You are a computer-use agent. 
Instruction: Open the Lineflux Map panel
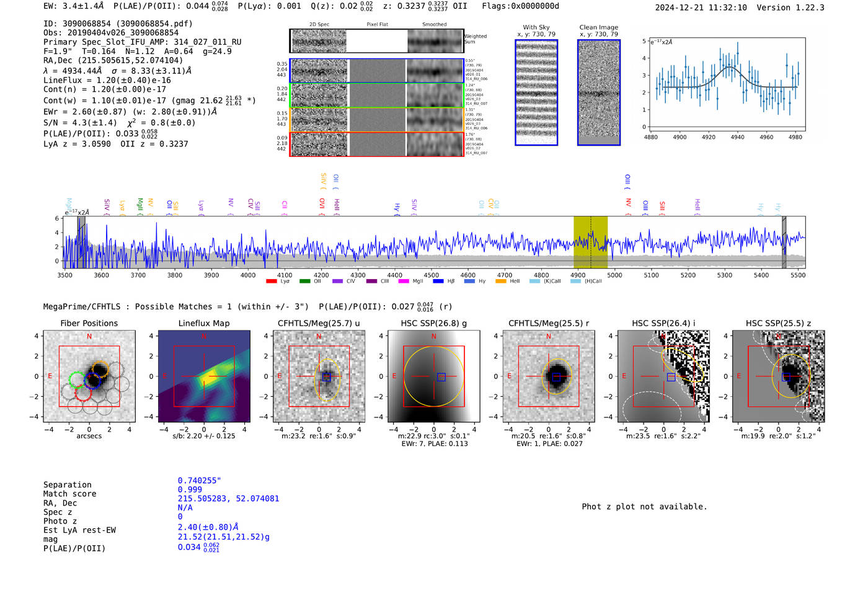204,376
